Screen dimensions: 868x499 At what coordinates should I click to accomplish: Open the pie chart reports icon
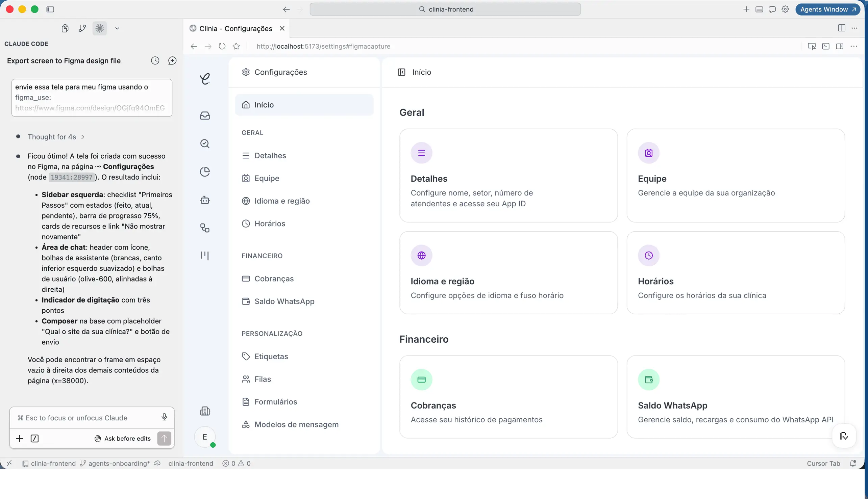click(205, 172)
